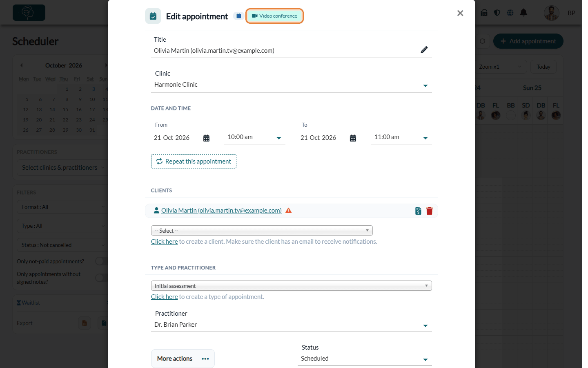The width and height of the screenshot is (588, 368).
Task: Open the To date calendar picker
Action: 353,138
